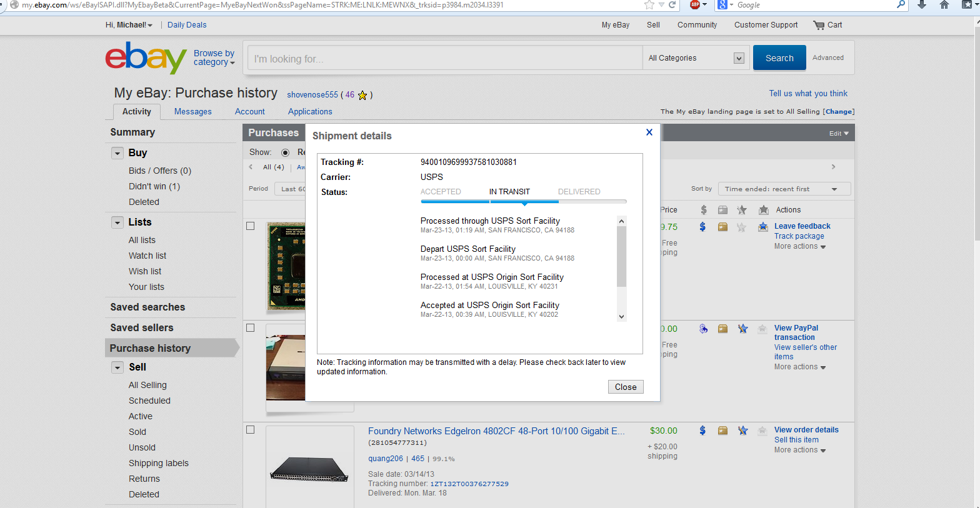980x508 pixels.
Task: Click the feedback-received envelope icon in the Leave feedback row
Action: 762,227
